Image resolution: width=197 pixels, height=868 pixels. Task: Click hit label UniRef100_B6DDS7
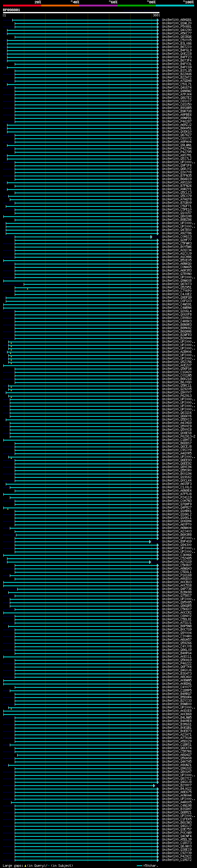(x=176, y=443)
